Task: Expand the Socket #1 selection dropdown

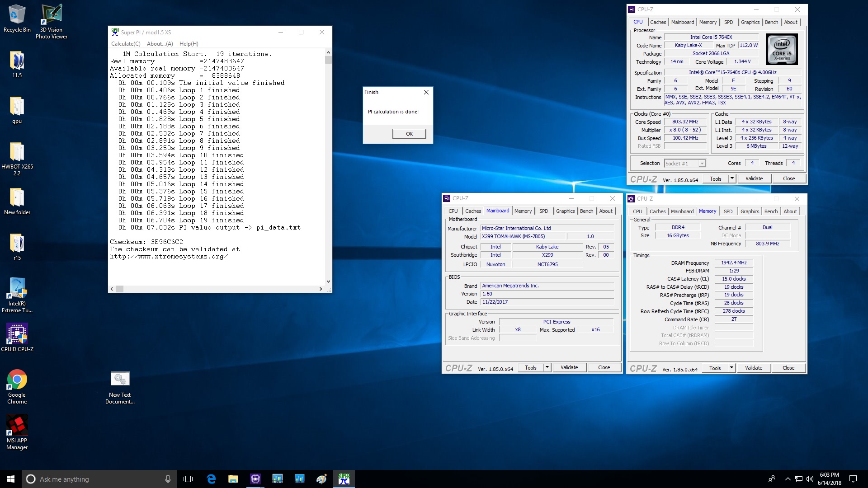Action: point(702,164)
